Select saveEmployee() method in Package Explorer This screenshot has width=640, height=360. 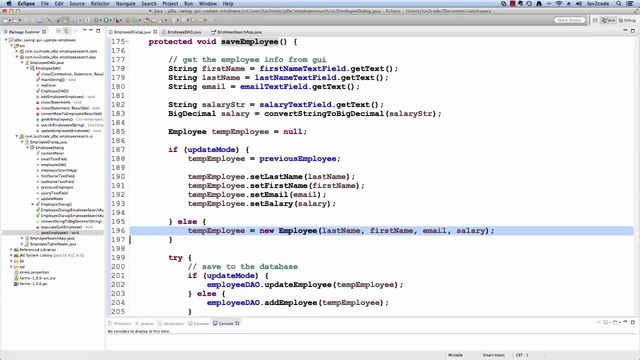[60, 232]
